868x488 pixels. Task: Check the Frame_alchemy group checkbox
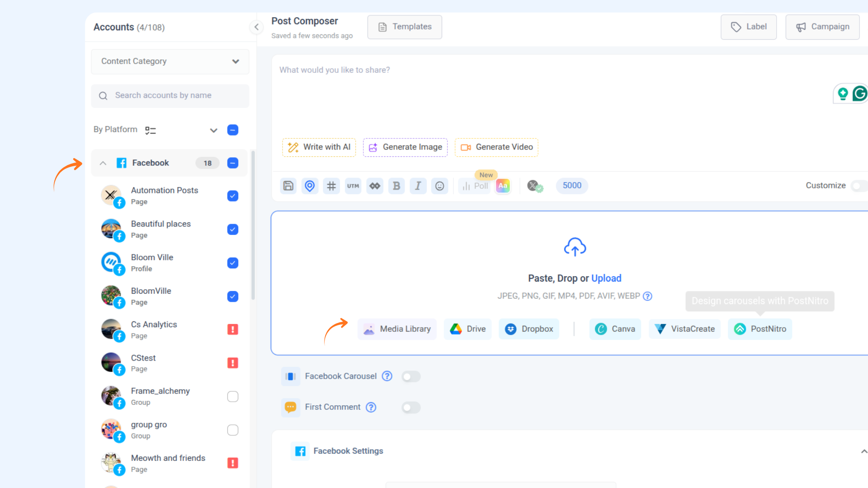[x=233, y=397]
